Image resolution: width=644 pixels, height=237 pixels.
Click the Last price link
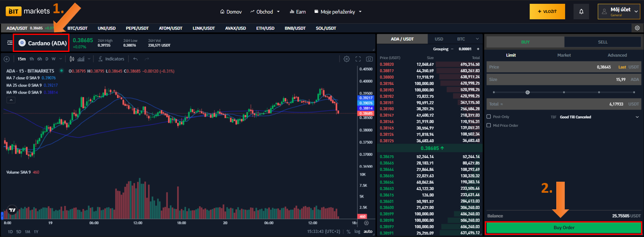622,67
